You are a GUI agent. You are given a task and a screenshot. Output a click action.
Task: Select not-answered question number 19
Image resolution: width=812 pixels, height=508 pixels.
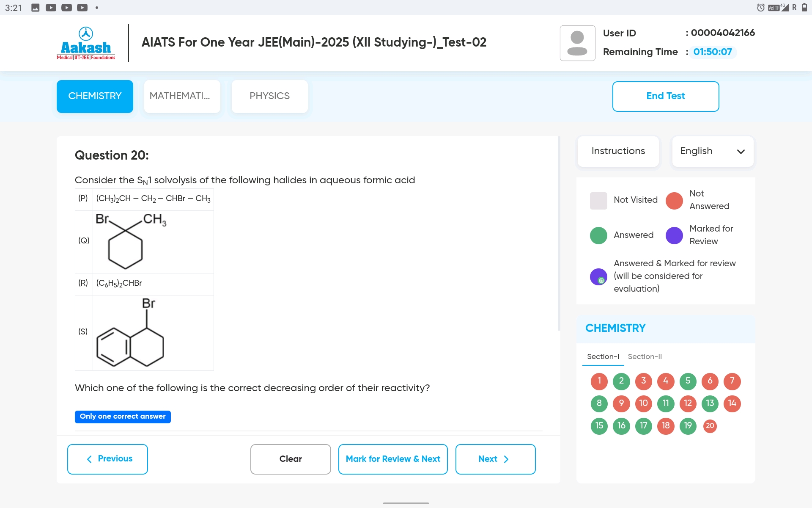coord(688,425)
